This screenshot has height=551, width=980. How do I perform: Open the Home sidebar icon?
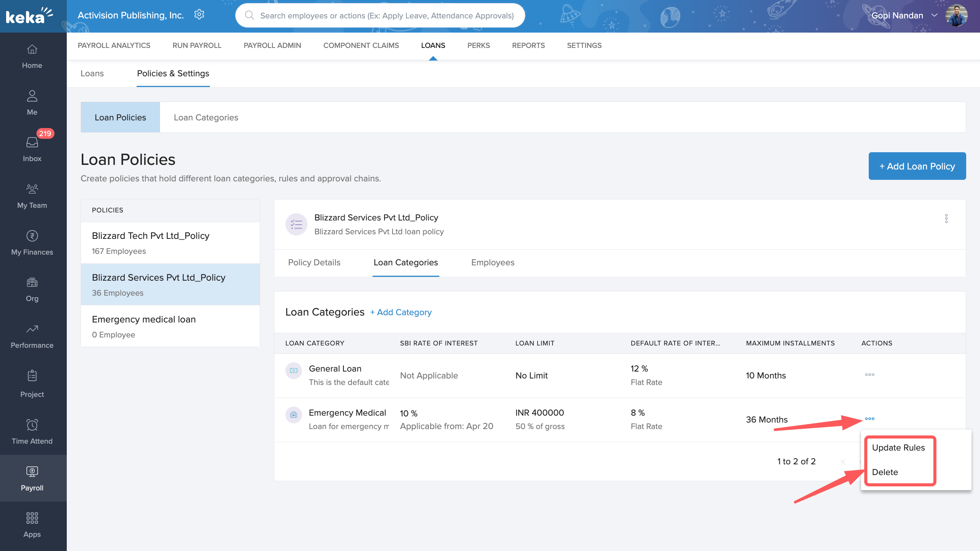[x=32, y=56]
